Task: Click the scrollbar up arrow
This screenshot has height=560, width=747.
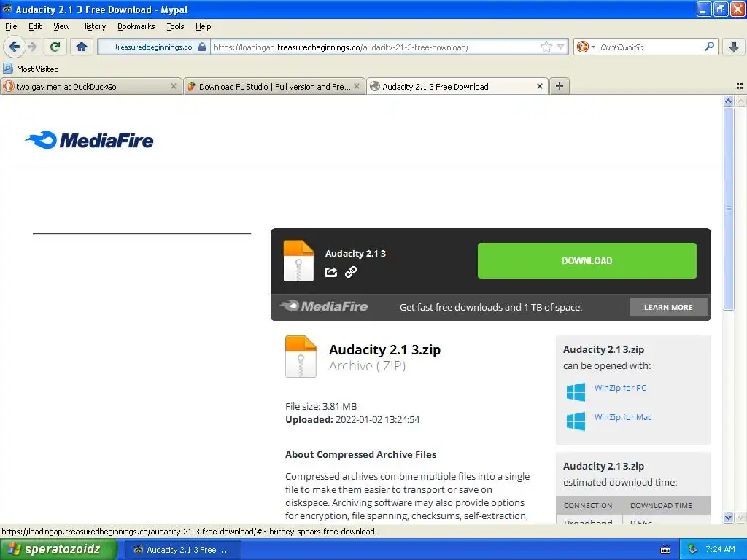Action: coord(728,101)
